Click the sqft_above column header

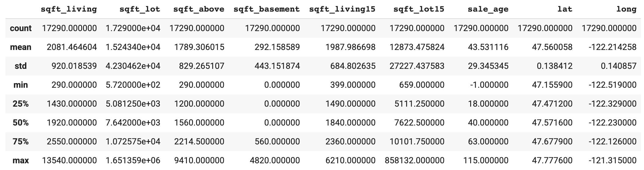tap(199, 9)
